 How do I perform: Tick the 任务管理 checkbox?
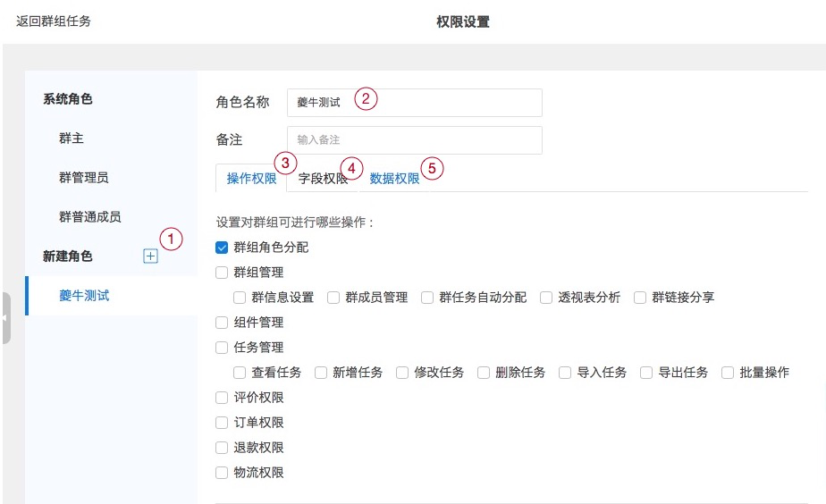click(x=223, y=348)
